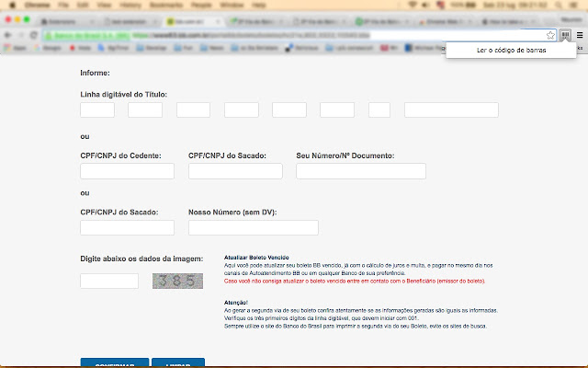Click the Seu Número/Nº Documento field
Image resolution: width=588 pixels, height=368 pixels.
tap(361, 171)
